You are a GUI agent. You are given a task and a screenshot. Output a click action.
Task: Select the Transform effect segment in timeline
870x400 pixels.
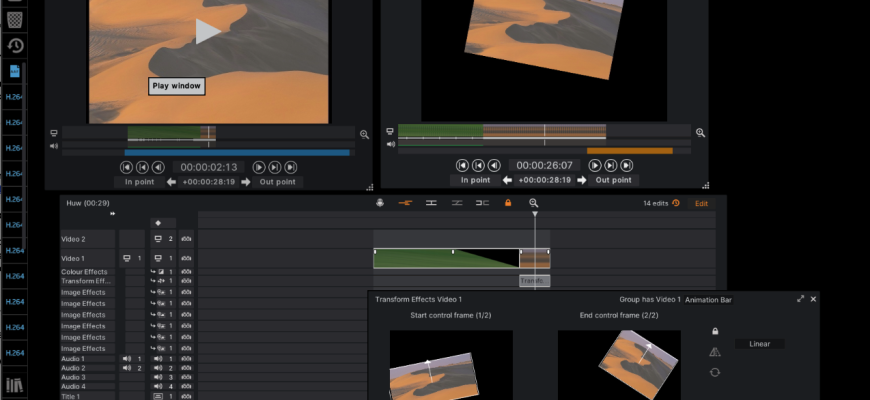point(534,281)
